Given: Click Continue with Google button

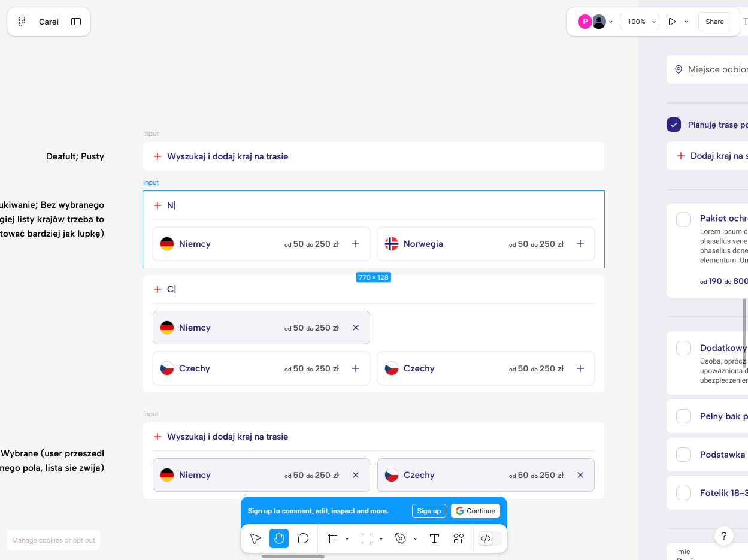Looking at the screenshot, I should pos(475,511).
